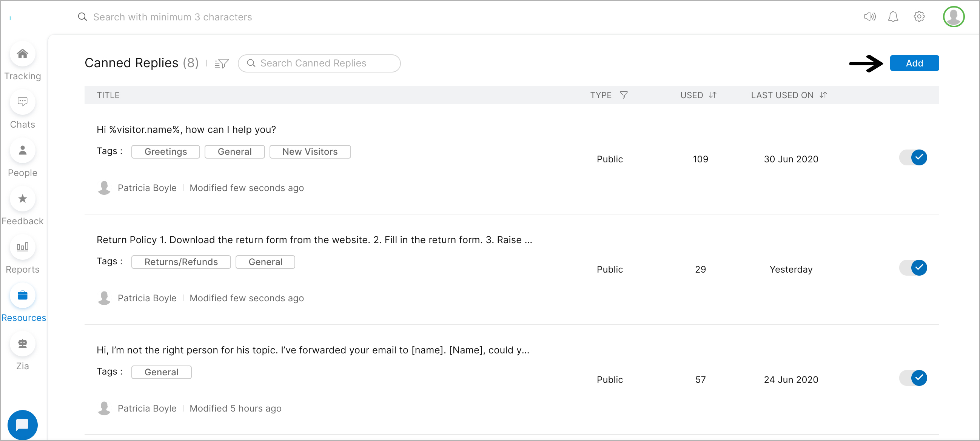Viewport: 980px width, 441px height.
Task: Open canned replies filter icon
Action: tap(222, 63)
